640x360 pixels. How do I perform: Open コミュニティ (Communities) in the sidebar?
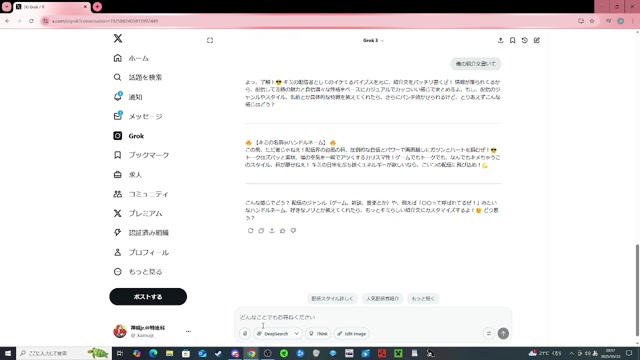pyautogui.click(x=140, y=194)
